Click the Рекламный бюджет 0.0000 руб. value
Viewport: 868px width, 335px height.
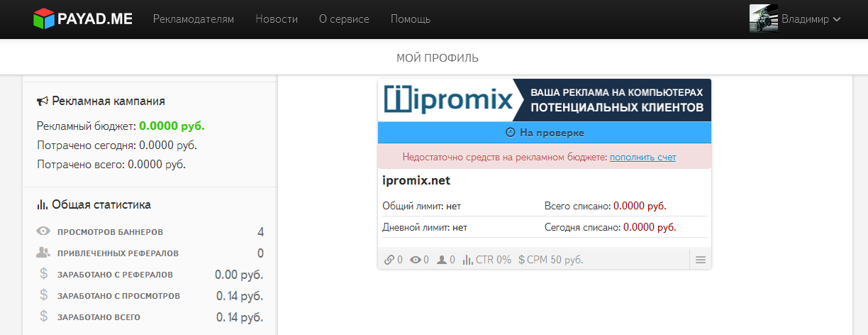point(172,126)
